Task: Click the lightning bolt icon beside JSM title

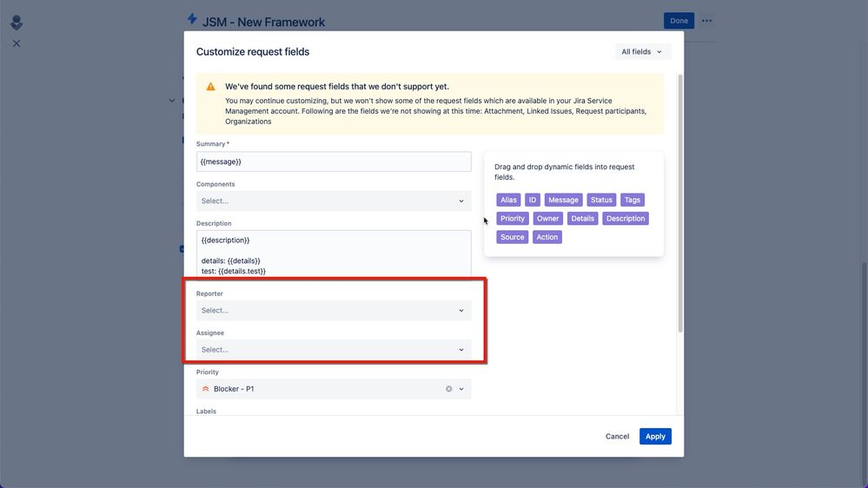Action: 192,19
